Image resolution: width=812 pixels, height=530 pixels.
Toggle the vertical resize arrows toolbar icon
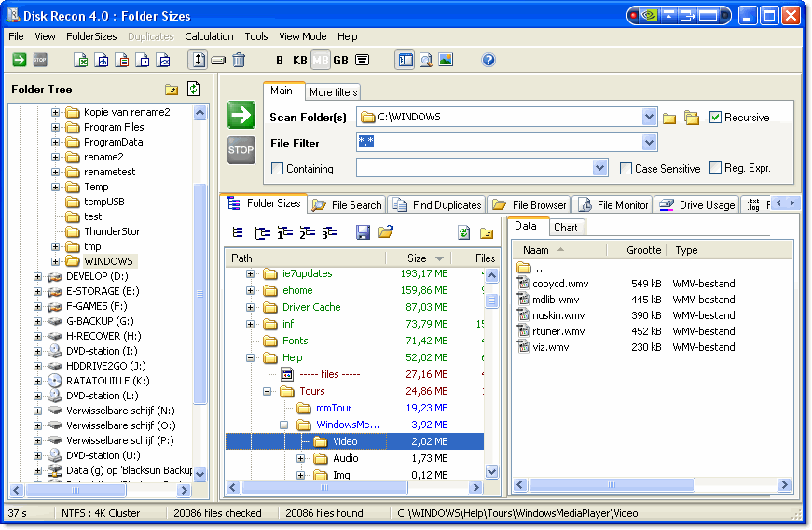click(x=198, y=60)
